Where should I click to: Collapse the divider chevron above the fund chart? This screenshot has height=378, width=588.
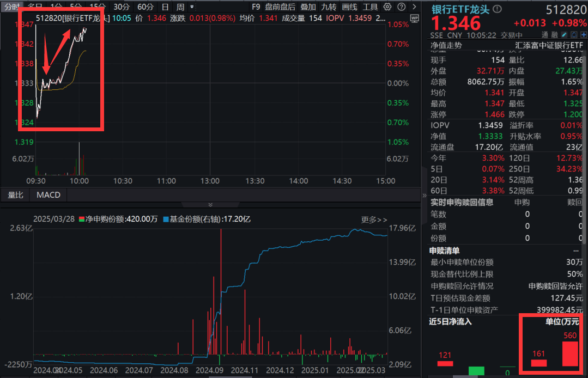[210, 204]
